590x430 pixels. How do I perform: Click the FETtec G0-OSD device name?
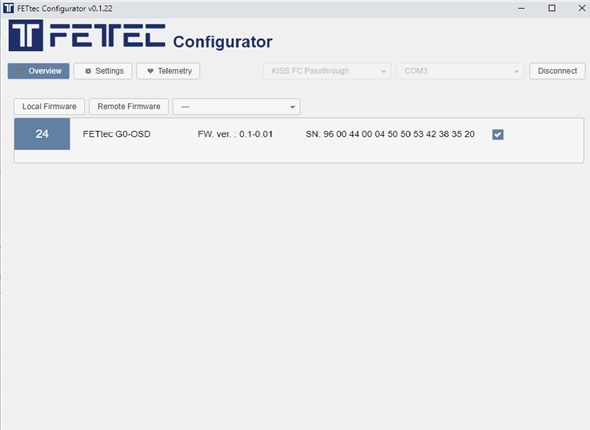pos(117,134)
